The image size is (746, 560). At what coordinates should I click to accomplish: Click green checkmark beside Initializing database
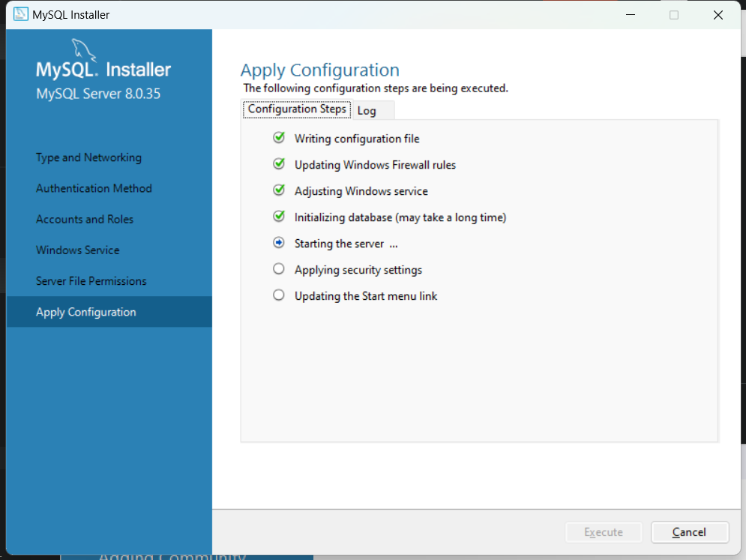279,217
